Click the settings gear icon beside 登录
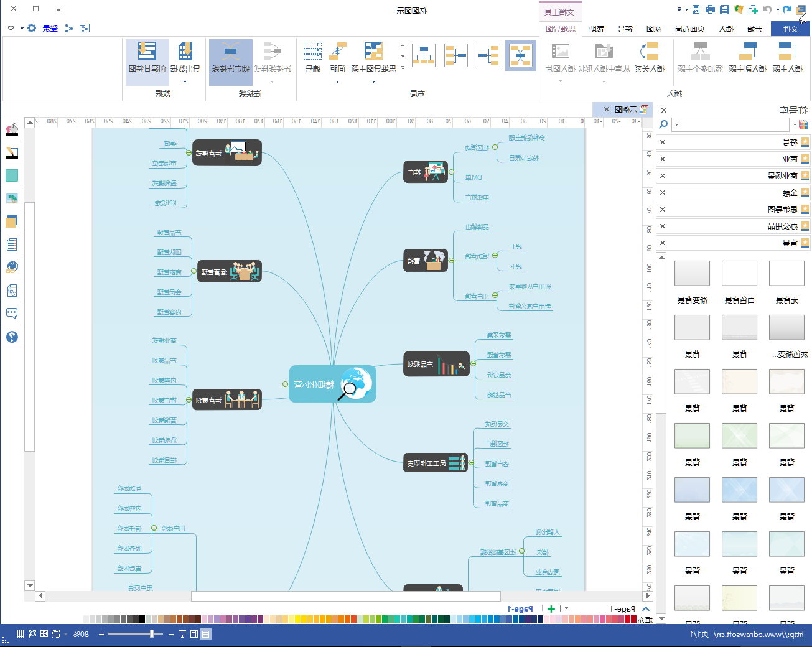The image size is (812, 647). (32, 28)
